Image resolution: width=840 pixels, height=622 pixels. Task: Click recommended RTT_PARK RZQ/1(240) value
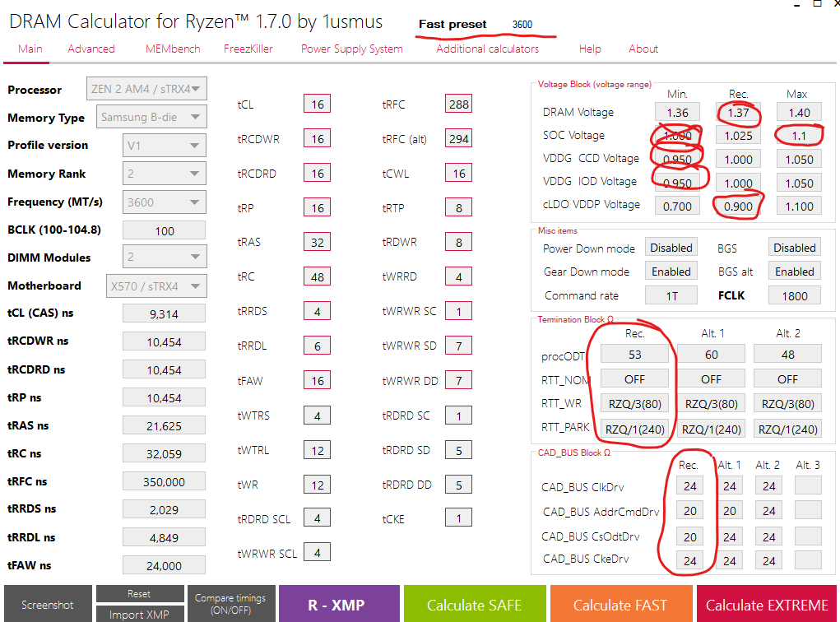coord(634,429)
